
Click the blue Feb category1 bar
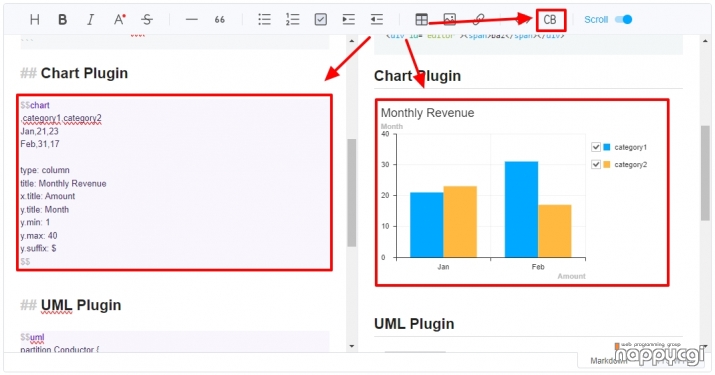coord(521,209)
